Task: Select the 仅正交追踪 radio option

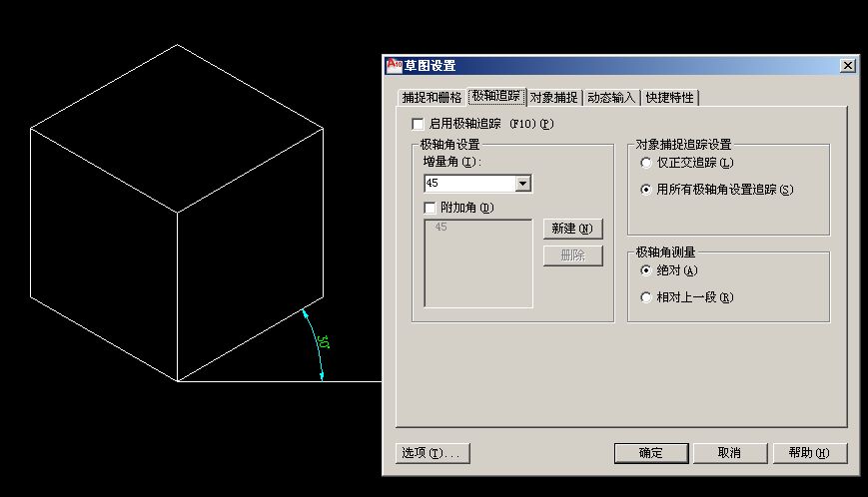Action: (x=646, y=163)
